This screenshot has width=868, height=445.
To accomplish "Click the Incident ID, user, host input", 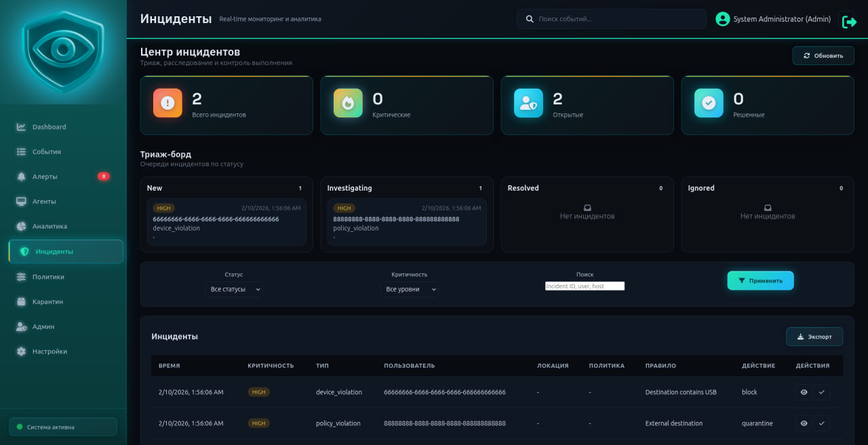I will (x=585, y=286).
